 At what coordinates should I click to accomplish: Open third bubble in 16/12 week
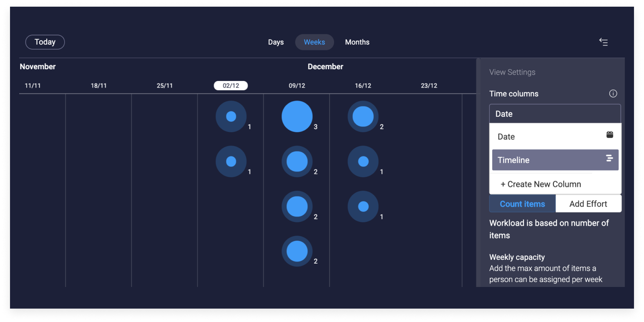tap(363, 206)
